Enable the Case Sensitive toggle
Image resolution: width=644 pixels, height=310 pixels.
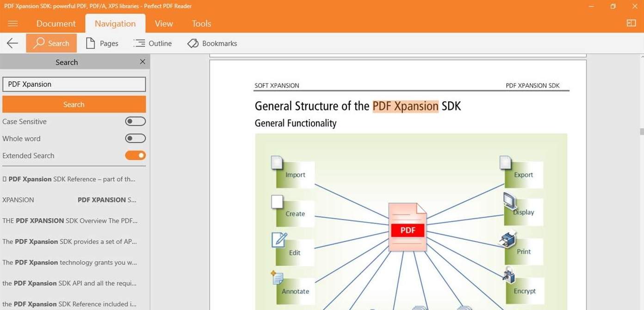pyautogui.click(x=135, y=122)
